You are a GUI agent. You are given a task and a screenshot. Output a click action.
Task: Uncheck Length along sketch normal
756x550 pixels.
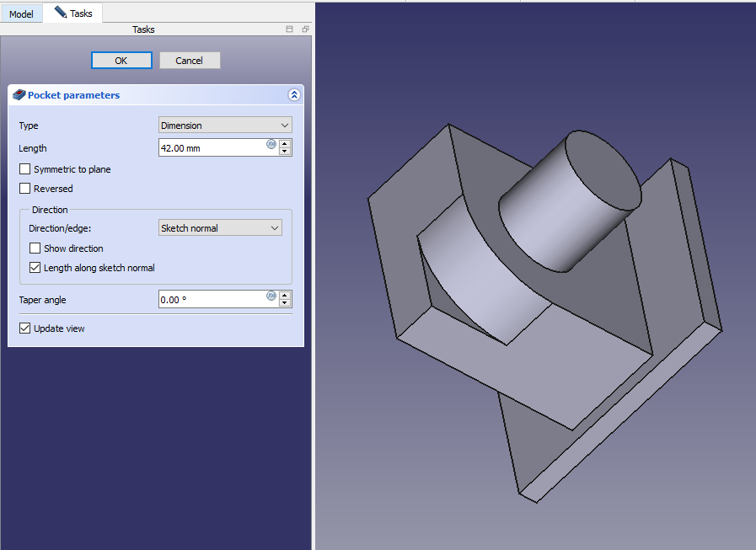coord(35,268)
